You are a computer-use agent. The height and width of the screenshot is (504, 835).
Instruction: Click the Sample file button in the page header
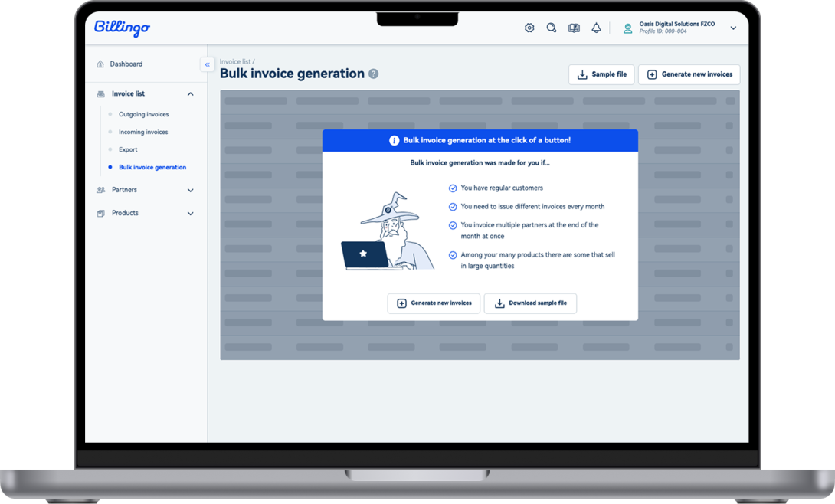(x=601, y=74)
